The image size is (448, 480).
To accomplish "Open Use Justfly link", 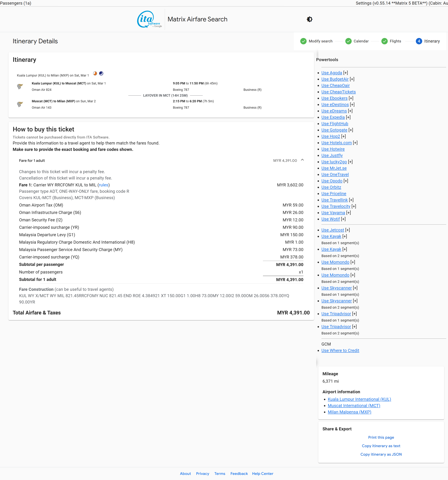I will click(332, 155).
